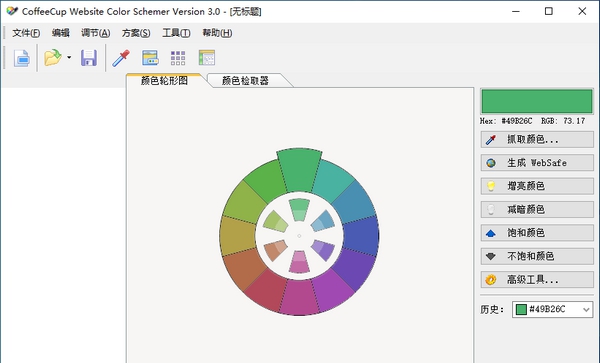Switch to the 颜色检取器 tab
600x363 pixels.
(x=245, y=81)
